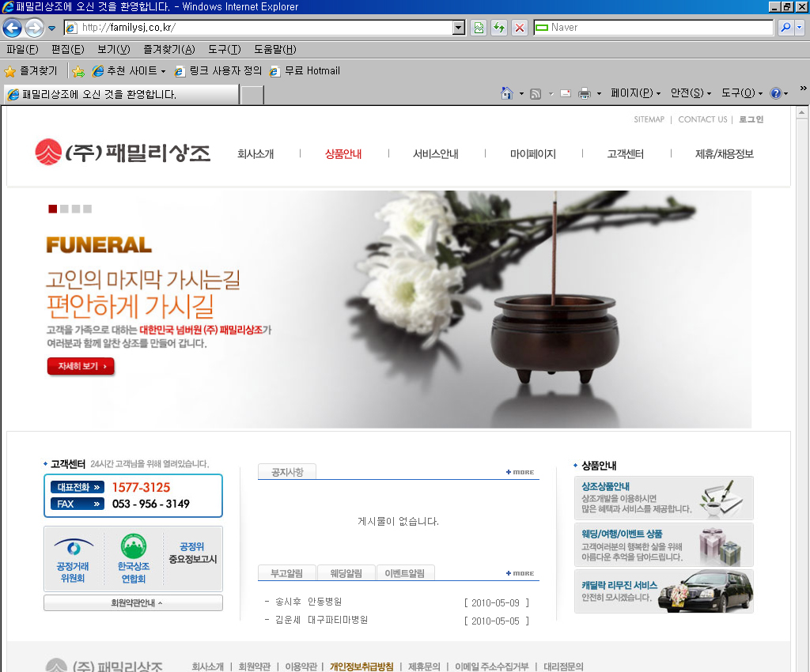Click the 로그인 login link
This screenshot has height=672, width=810.
point(751,119)
